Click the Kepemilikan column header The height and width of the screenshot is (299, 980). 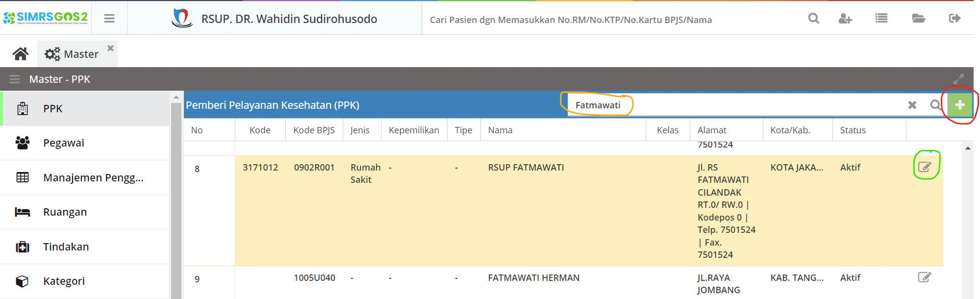click(414, 130)
